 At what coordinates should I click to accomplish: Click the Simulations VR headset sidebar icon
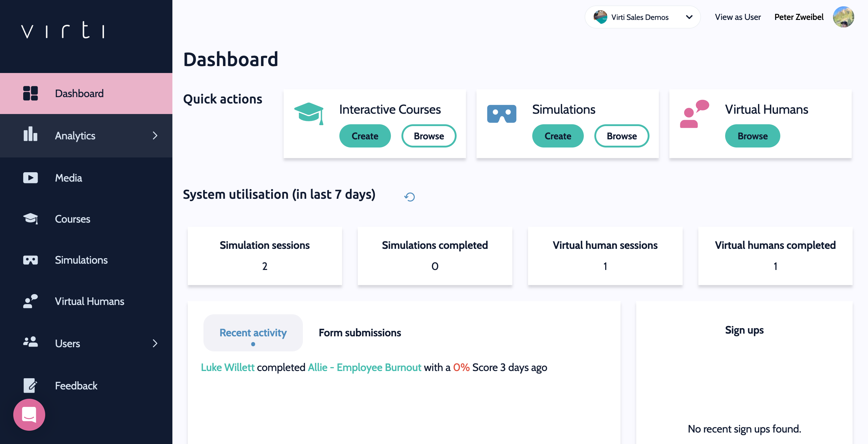[x=30, y=260]
